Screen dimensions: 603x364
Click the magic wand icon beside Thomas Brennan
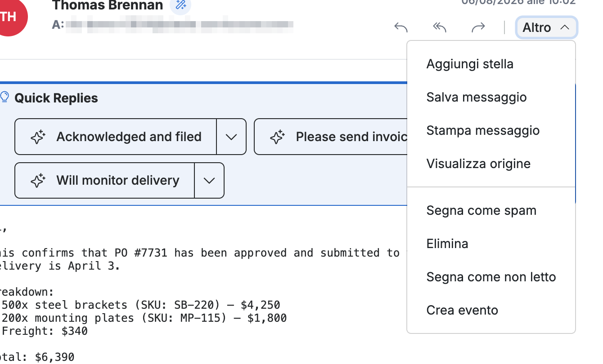point(180,5)
